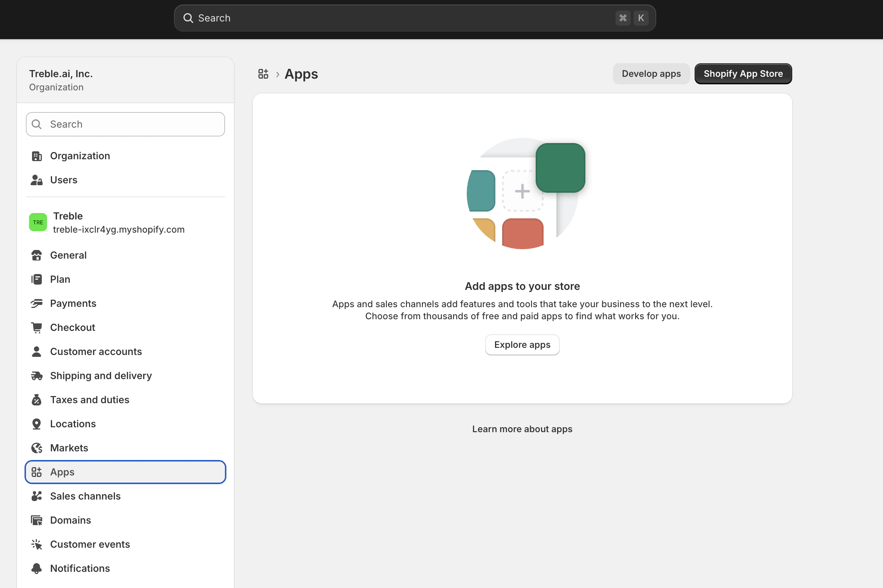Follow the Learn more about apps link

[522, 429]
